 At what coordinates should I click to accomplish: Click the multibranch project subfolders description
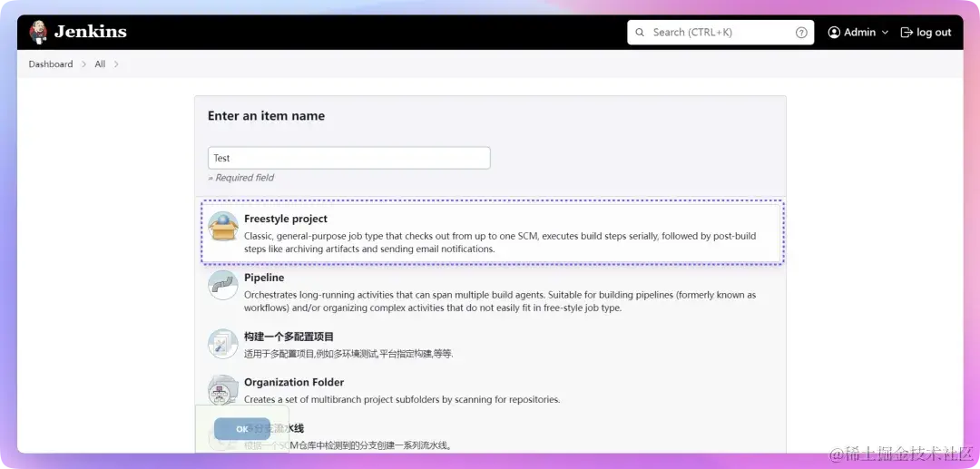coord(402,399)
